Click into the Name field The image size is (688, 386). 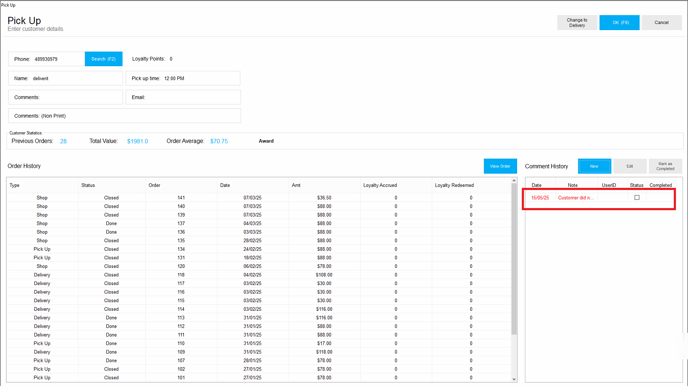tap(65, 79)
